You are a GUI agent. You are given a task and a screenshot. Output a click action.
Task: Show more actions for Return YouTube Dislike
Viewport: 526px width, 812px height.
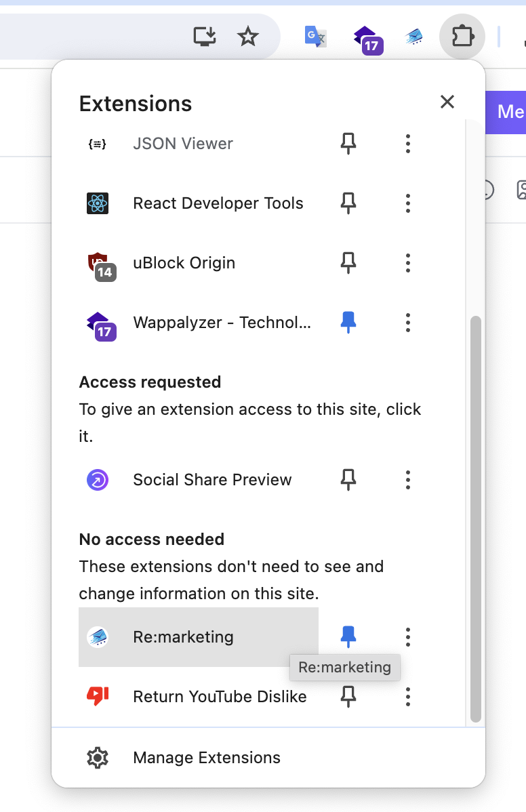tap(407, 697)
